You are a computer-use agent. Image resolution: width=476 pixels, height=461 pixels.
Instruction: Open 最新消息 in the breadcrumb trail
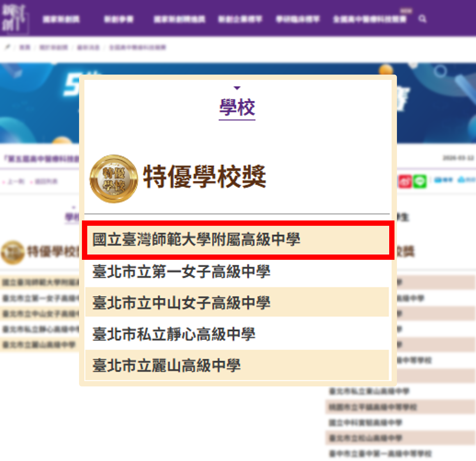(88, 48)
